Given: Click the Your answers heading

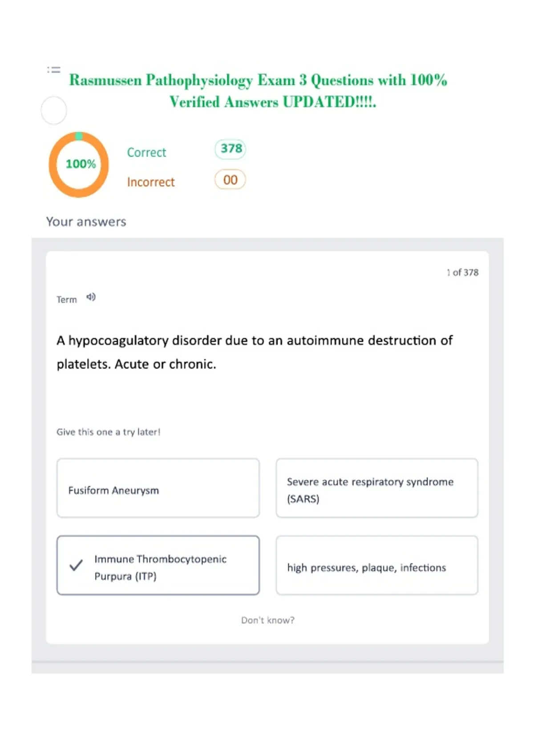Looking at the screenshot, I should [86, 221].
